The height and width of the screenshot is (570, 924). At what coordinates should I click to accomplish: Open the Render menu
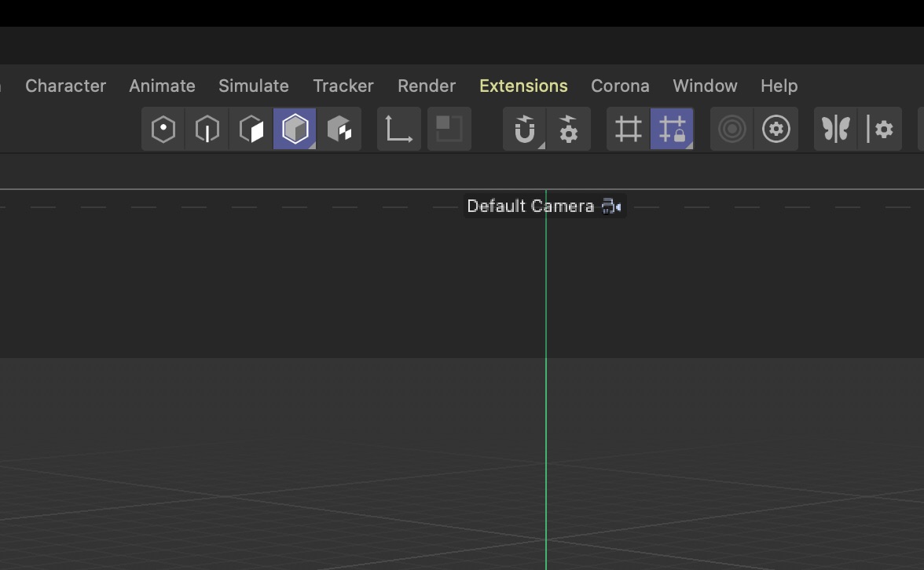click(427, 86)
